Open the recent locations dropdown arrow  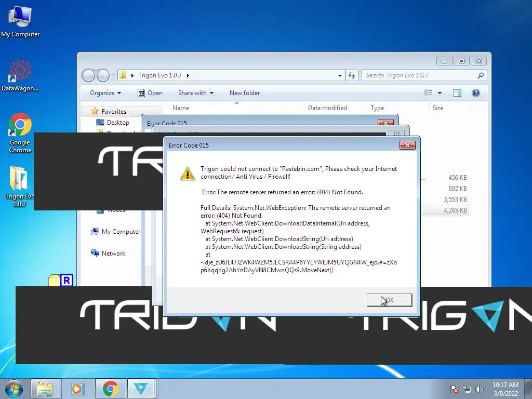(x=113, y=76)
